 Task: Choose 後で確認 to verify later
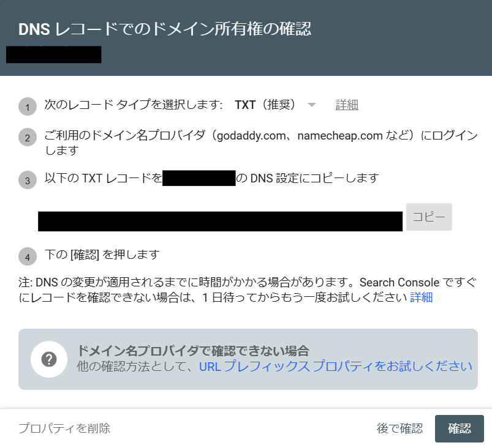click(x=399, y=428)
